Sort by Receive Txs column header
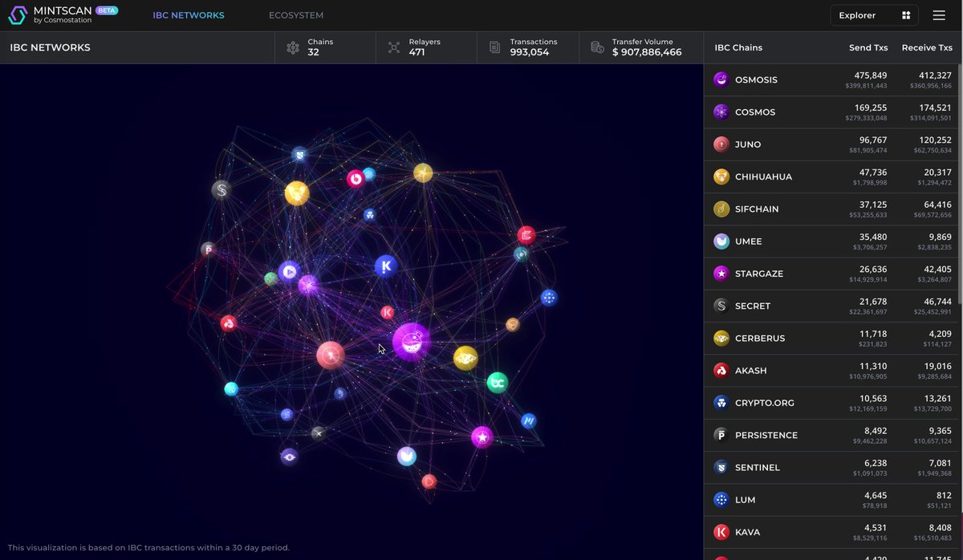This screenshot has height=560, width=963. click(x=927, y=47)
